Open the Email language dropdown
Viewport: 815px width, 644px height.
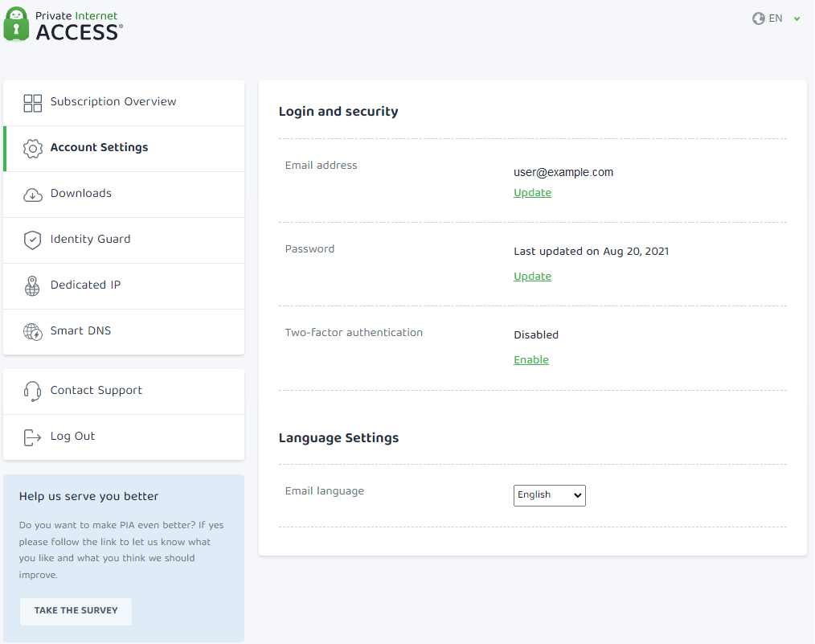pos(549,495)
